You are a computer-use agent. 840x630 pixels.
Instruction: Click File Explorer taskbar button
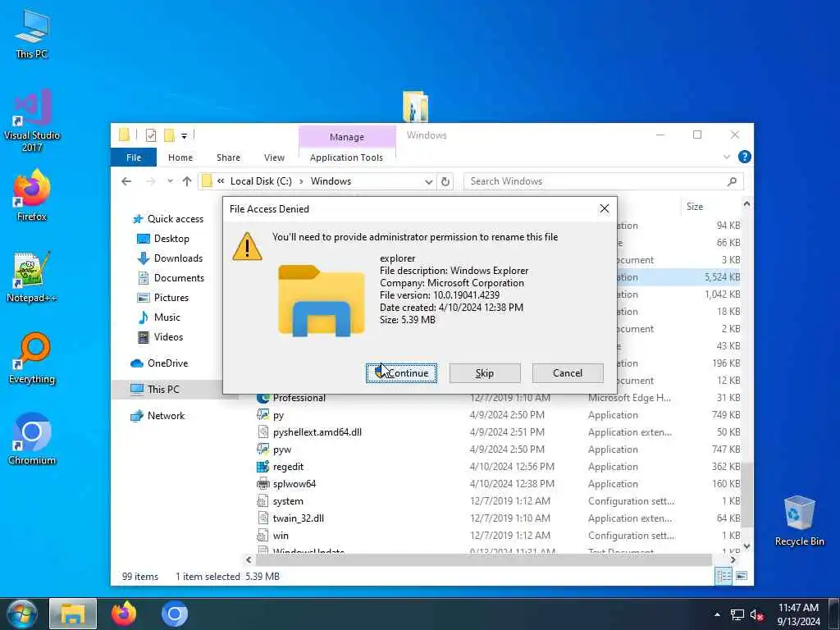coord(73,614)
